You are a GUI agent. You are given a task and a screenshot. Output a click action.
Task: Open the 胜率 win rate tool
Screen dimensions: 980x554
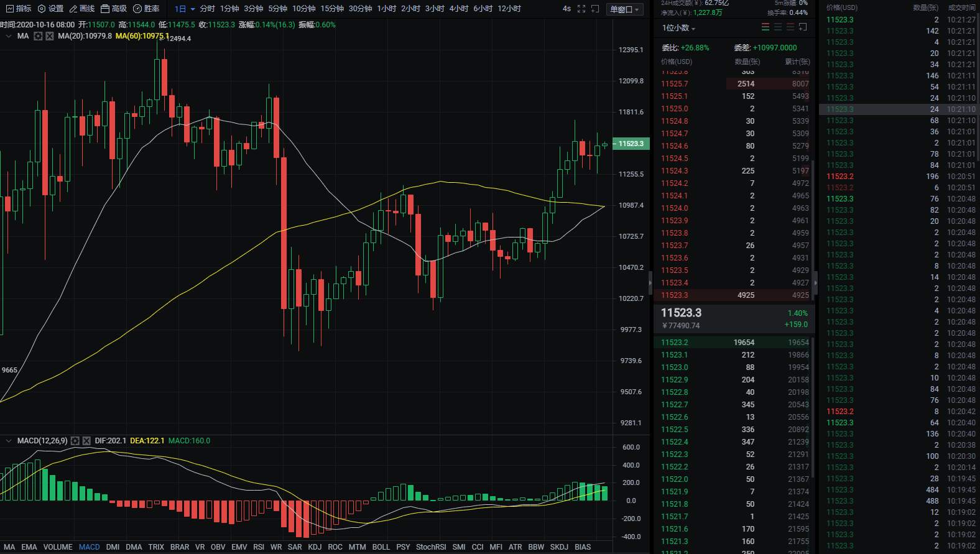(146, 9)
